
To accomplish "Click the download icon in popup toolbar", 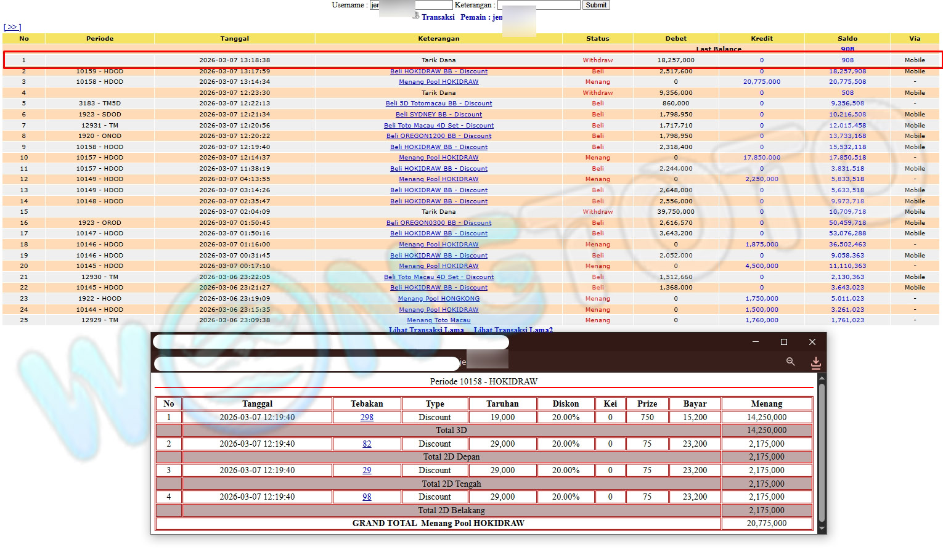I will (815, 363).
